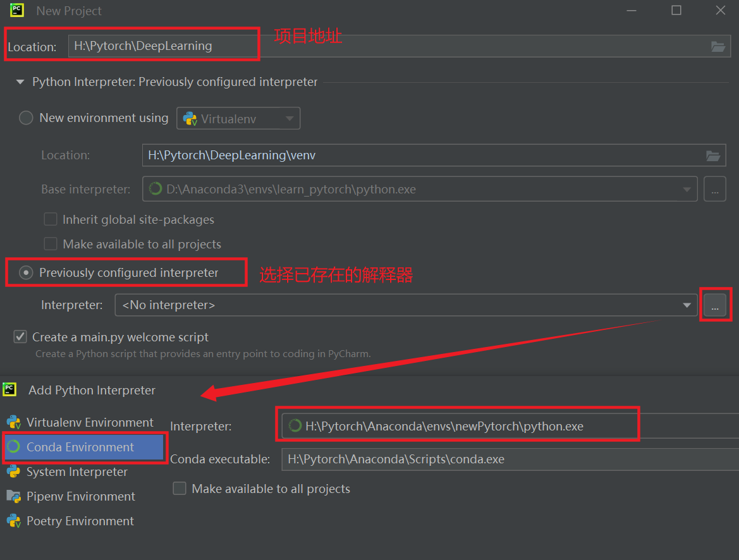Collapse the Python Interpreter section

(x=20, y=82)
